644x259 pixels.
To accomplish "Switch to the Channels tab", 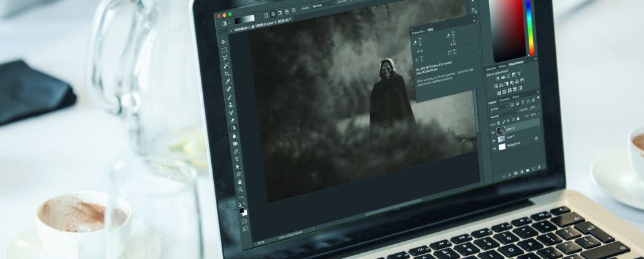I will pyautogui.click(x=504, y=100).
